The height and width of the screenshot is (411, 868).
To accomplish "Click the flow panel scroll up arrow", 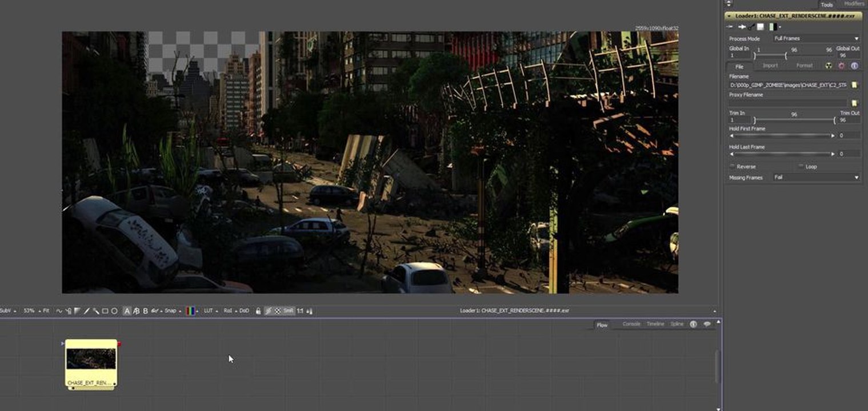I will tap(718, 323).
